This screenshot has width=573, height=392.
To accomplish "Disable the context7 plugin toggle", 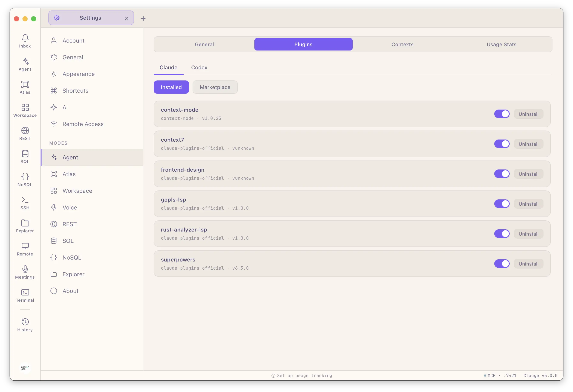I will point(502,144).
